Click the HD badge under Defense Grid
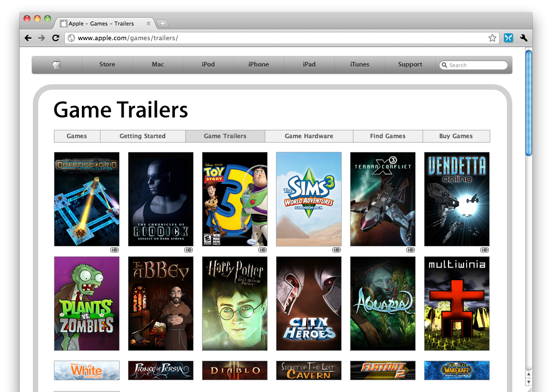Image resolution: width=552 pixels, height=392 pixels. click(114, 250)
